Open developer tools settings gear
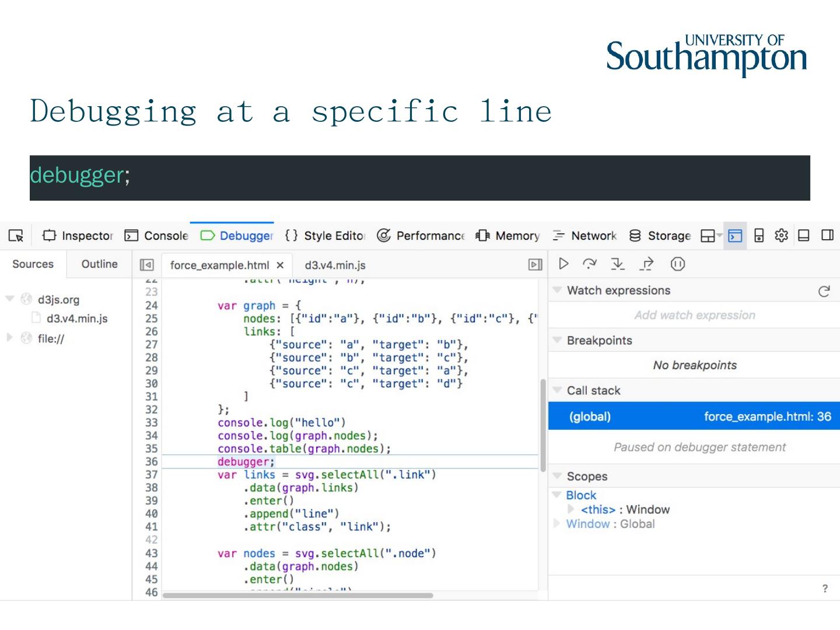This screenshot has width=840, height=630. coord(781,236)
